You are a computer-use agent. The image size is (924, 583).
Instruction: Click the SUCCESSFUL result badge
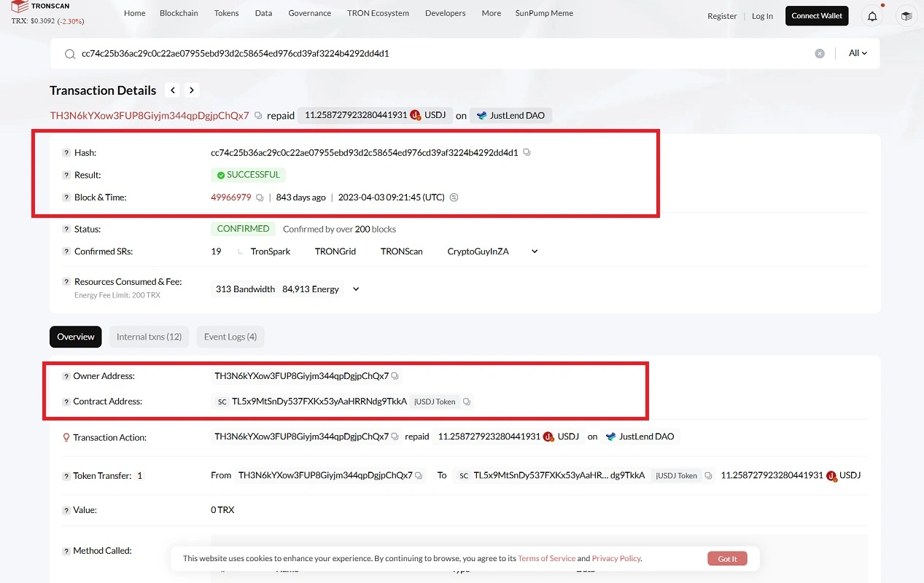[248, 175]
